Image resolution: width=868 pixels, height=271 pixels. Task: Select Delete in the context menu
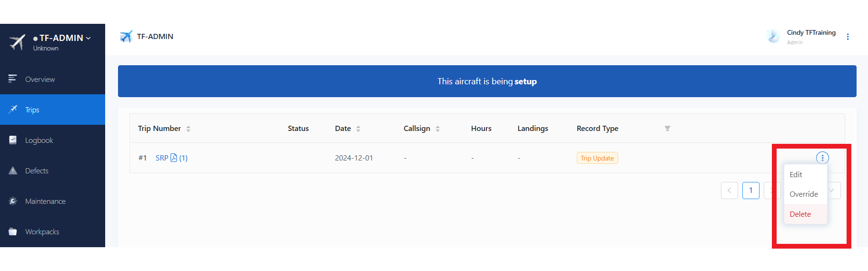tap(800, 214)
